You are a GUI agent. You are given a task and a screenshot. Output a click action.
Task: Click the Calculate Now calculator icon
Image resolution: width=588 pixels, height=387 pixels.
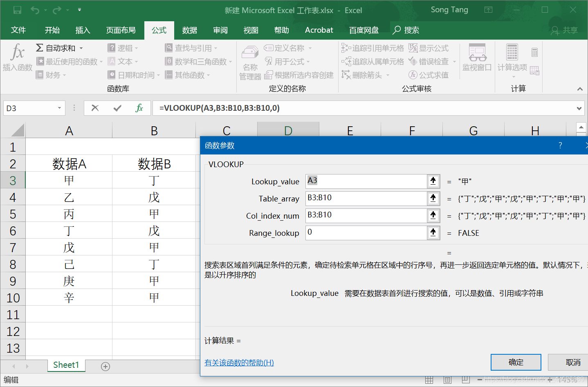(534, 52)
